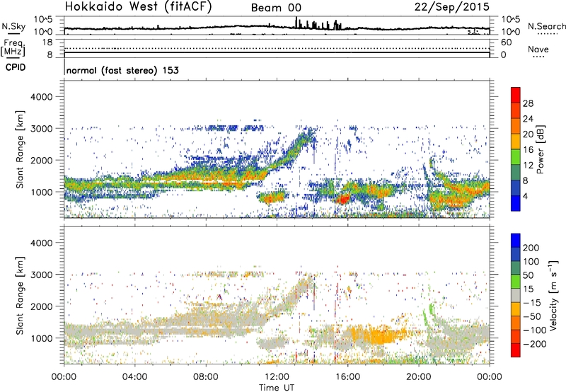566x392 pixels.
Task: Click the red top segment of the power colorbar
Action: (516, 95)
